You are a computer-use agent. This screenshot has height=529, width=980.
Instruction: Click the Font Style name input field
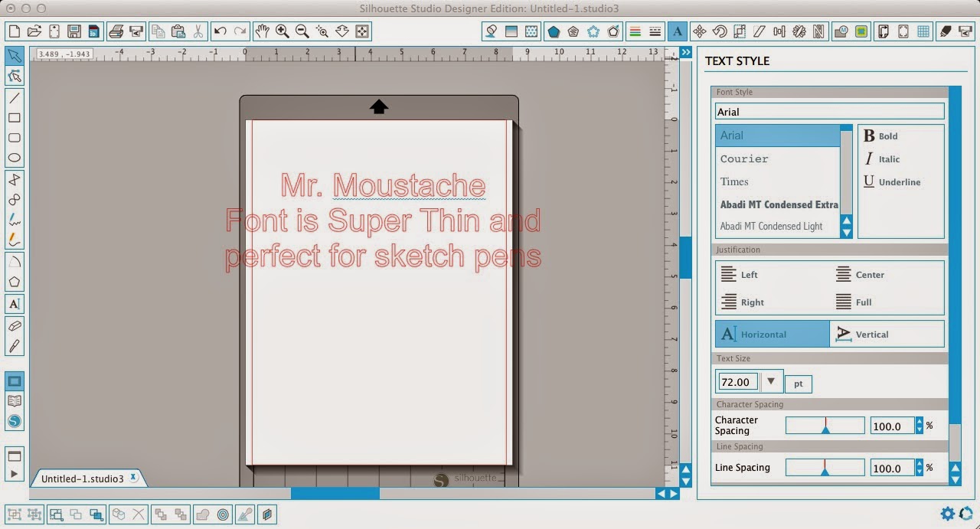(x=829, y=112)
